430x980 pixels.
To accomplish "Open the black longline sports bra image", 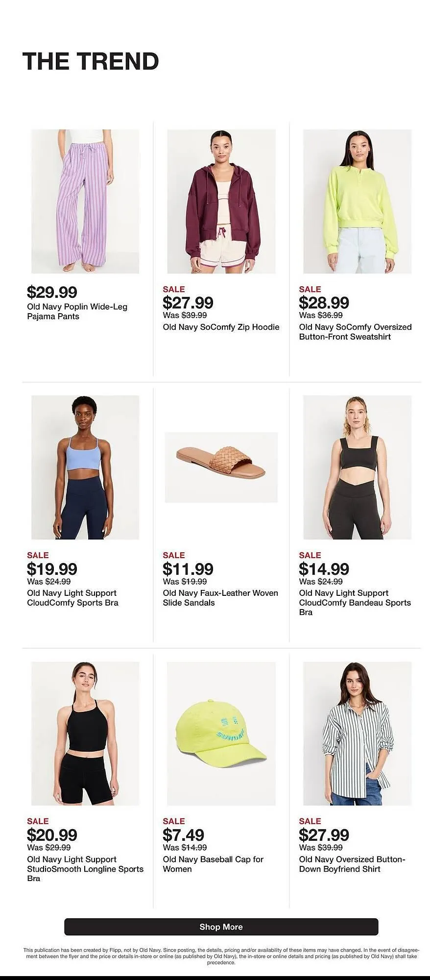I will point(85,734).
